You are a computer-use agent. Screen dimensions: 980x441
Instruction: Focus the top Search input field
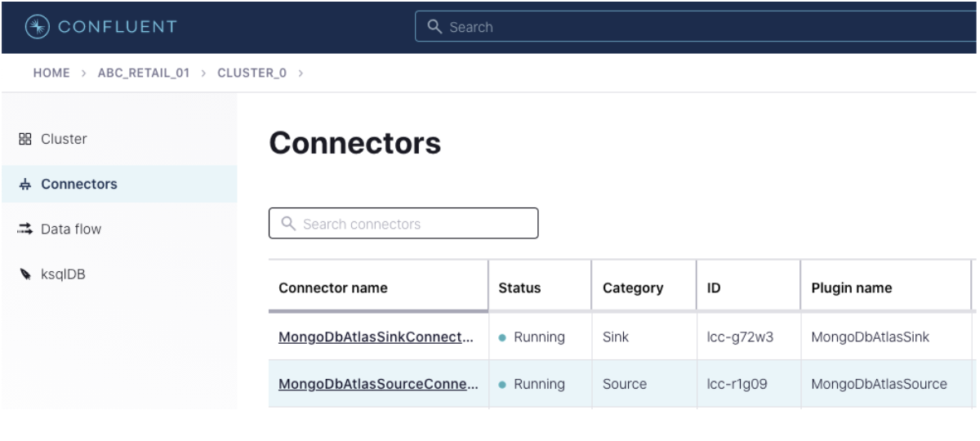pyautogui.click(x=697, y=27)
